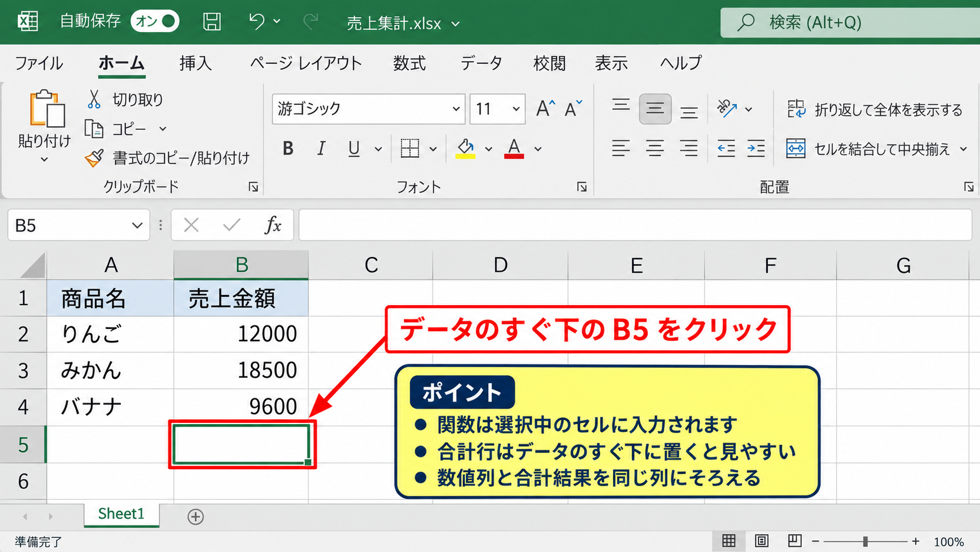Screen dimensions: 980x552
Task: Select the Sheet1 sheet tab
Action: pyautogui.click(x=121, y=514)
